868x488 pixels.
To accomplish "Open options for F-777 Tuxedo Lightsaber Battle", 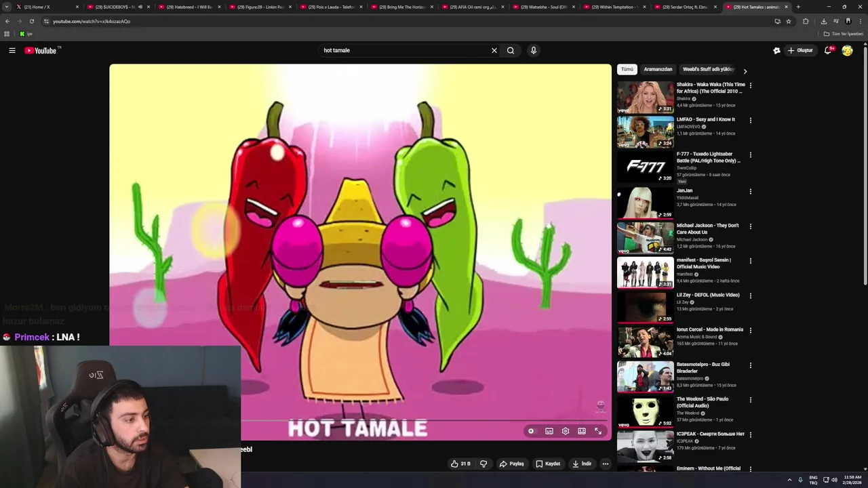I will pos(750,155).
